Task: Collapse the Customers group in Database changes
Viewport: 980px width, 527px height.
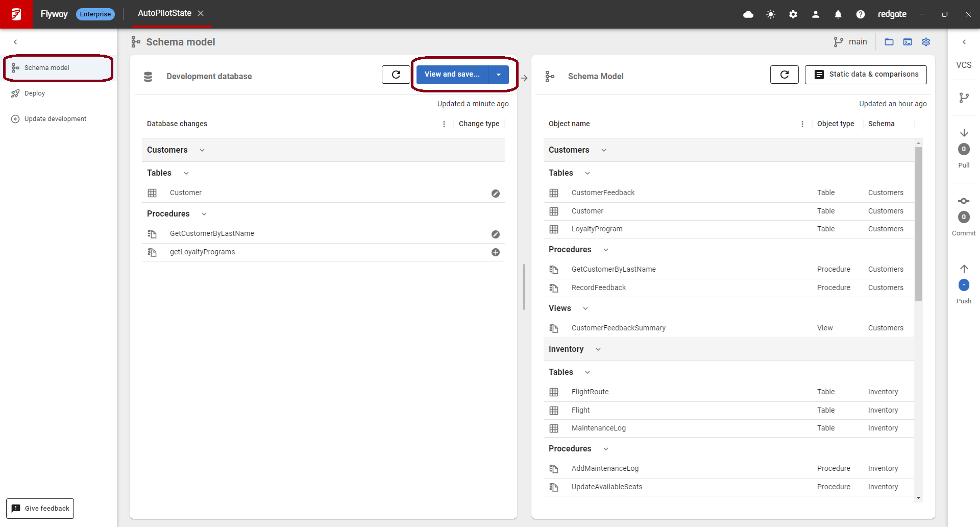Action: click(x=202, y=150)
